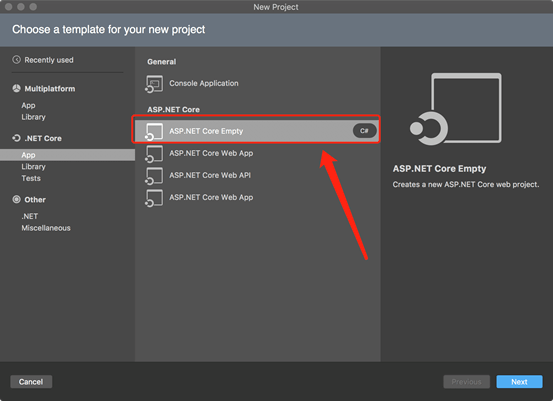This screenshot has height=401, width=553.
Task: Click the Next button
Action: pos(519,382)
